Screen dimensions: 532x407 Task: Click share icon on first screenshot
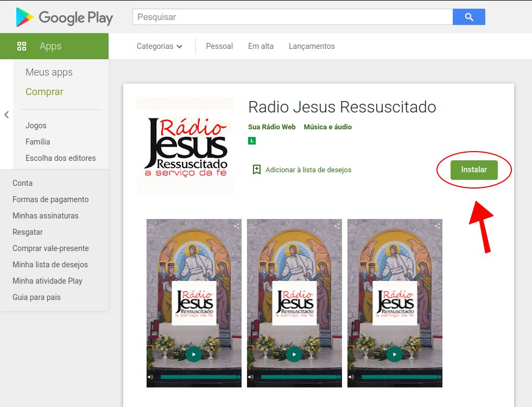236,226
